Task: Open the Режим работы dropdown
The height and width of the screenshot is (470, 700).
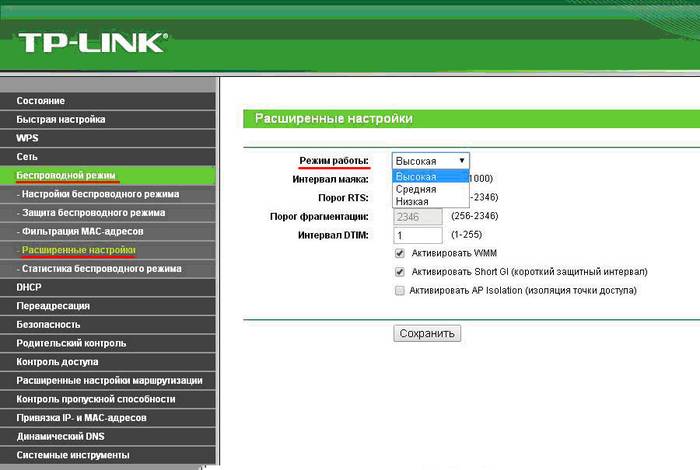Action: [x=430, y=160]
